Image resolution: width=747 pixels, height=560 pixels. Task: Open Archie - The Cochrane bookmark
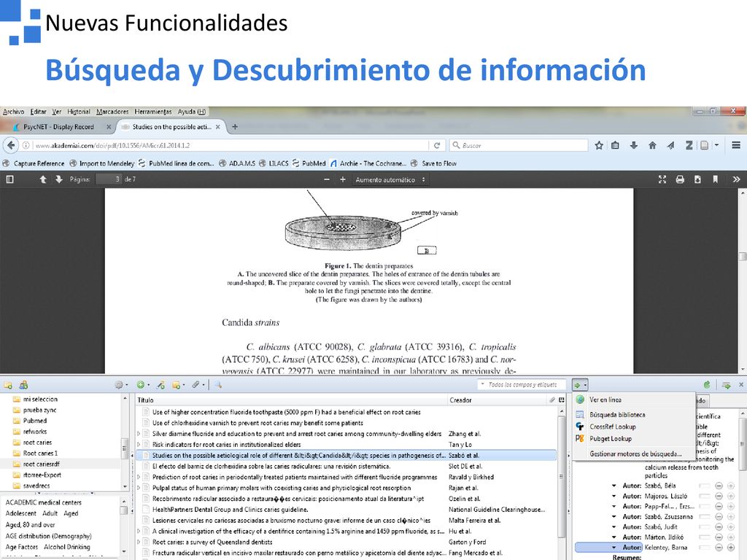coord(368,163)
